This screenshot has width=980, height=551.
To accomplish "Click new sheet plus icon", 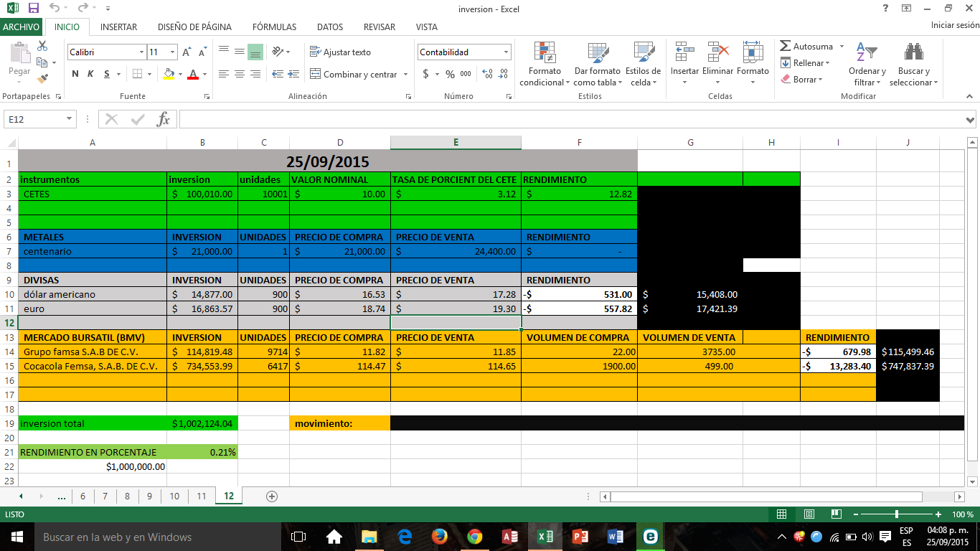I will point(272,496).
